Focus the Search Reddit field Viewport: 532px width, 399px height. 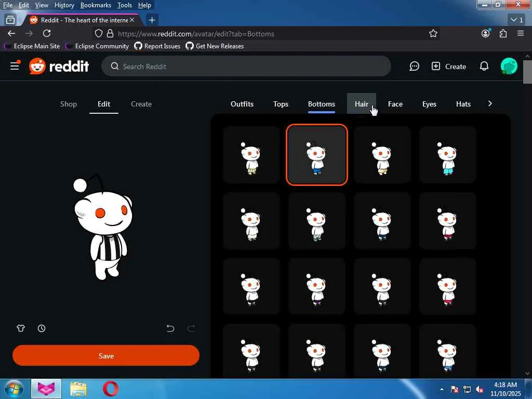[246, 66]
